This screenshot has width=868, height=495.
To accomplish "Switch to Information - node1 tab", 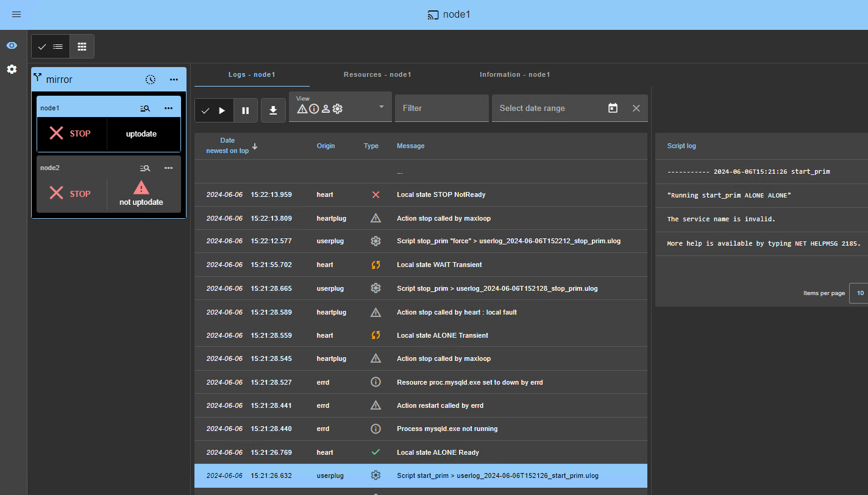I will (x=514, y=74).
